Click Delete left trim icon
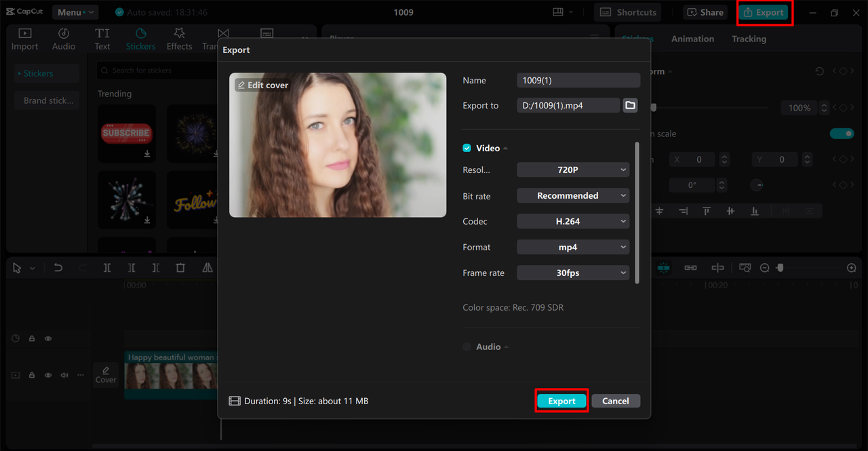Image resolution: width=868 pixels, height=451 pixels. (132, 268)
